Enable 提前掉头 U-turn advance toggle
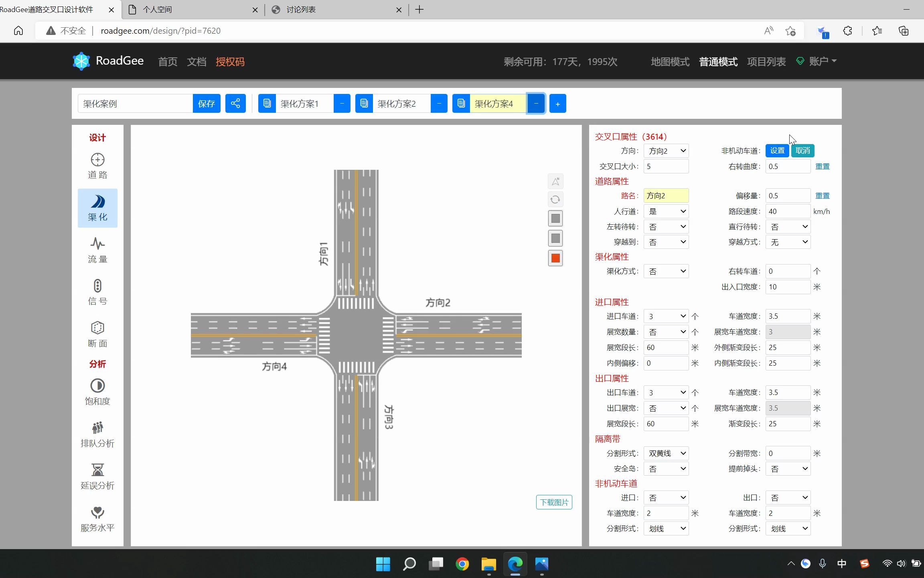 (x=788, y=468)
